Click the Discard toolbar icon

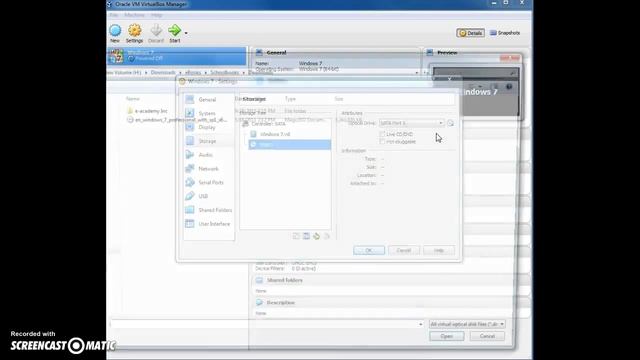tap(156, 33)
